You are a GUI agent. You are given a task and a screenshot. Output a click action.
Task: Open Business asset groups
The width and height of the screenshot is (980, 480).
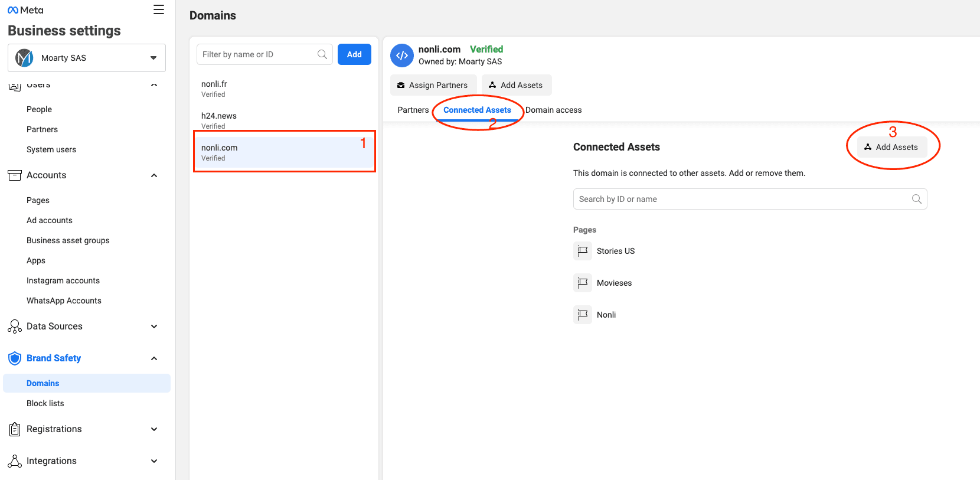(68, 240)
